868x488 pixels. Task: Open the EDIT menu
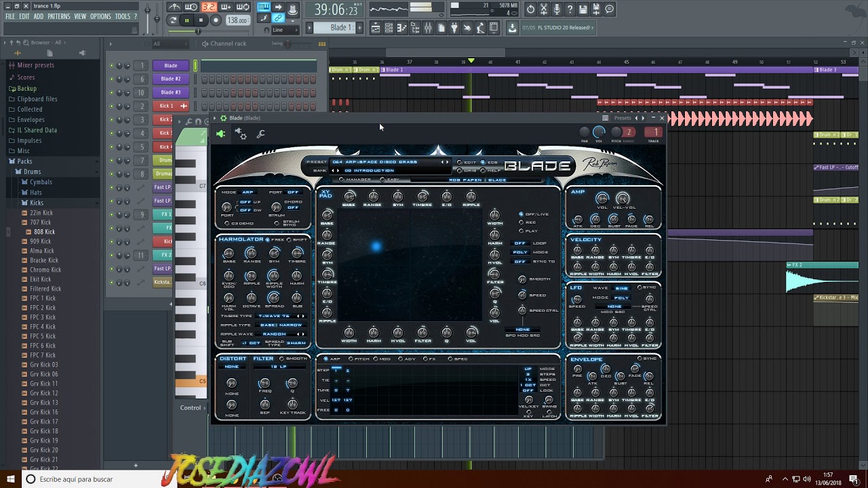[24, 16]
